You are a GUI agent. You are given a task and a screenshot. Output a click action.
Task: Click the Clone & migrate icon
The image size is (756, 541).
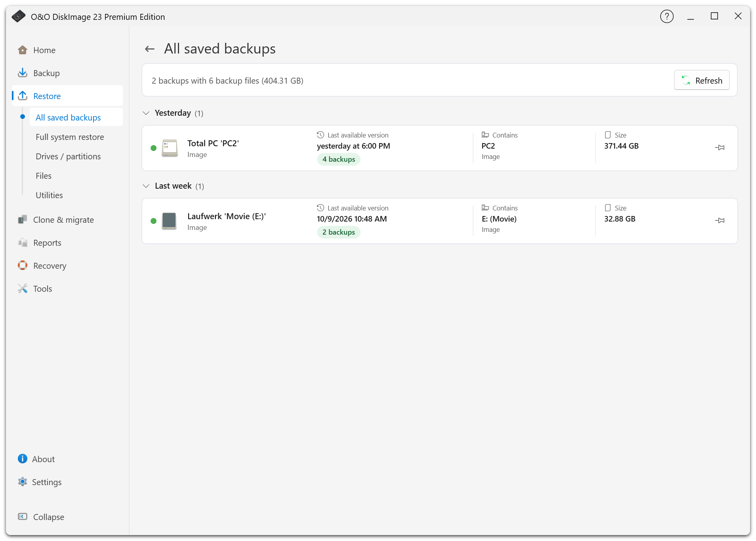[23, 220]
